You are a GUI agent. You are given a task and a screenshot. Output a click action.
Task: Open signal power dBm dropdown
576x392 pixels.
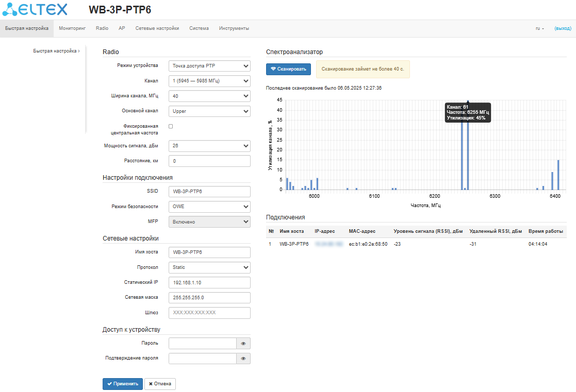point(209,146)
